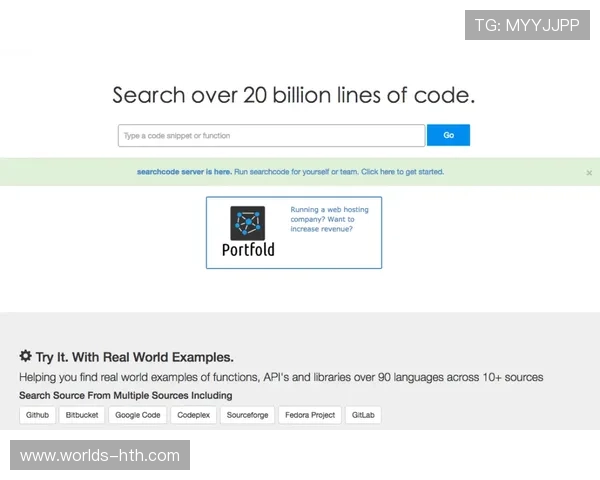Screen dimensions: 600x480
Task: Pick the Fedora Project source button
Action: pos(310,415)
